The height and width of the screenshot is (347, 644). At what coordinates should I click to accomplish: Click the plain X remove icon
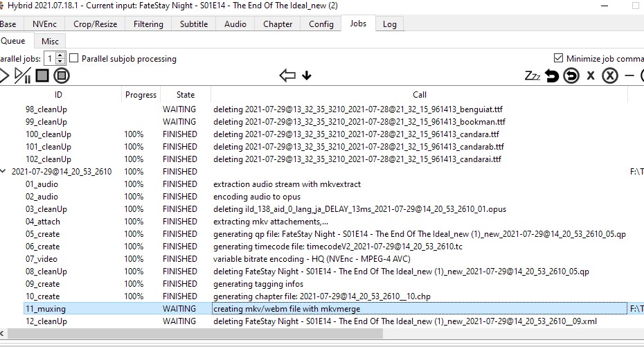click(x=591, y=75)
